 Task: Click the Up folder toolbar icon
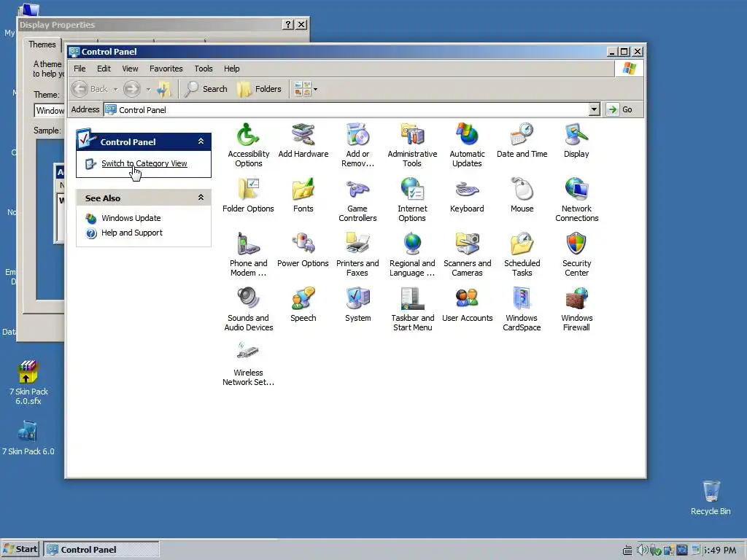(x=163, y=89)
